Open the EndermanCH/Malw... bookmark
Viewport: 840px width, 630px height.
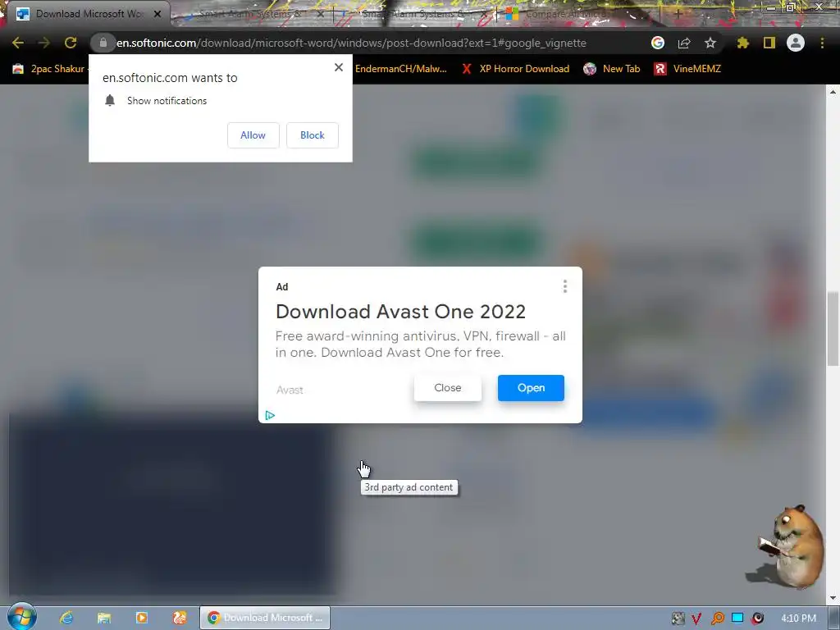point(400,69)
